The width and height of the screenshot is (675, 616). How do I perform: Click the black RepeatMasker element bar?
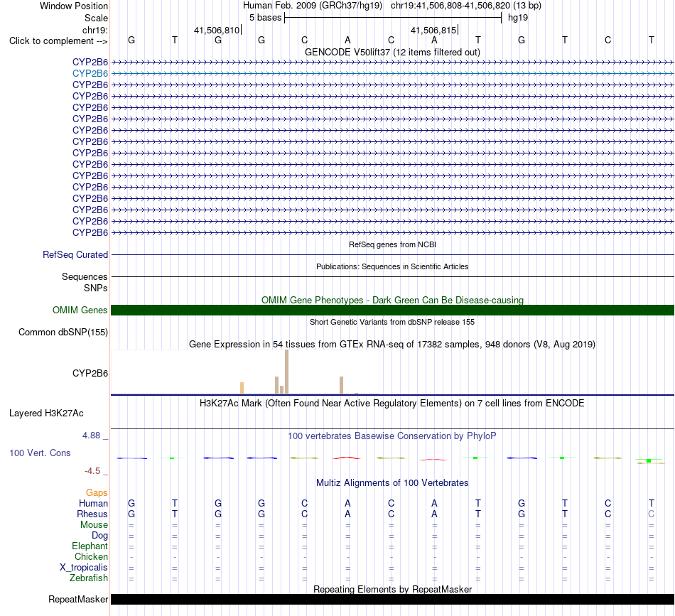click(x=392, y=599)
